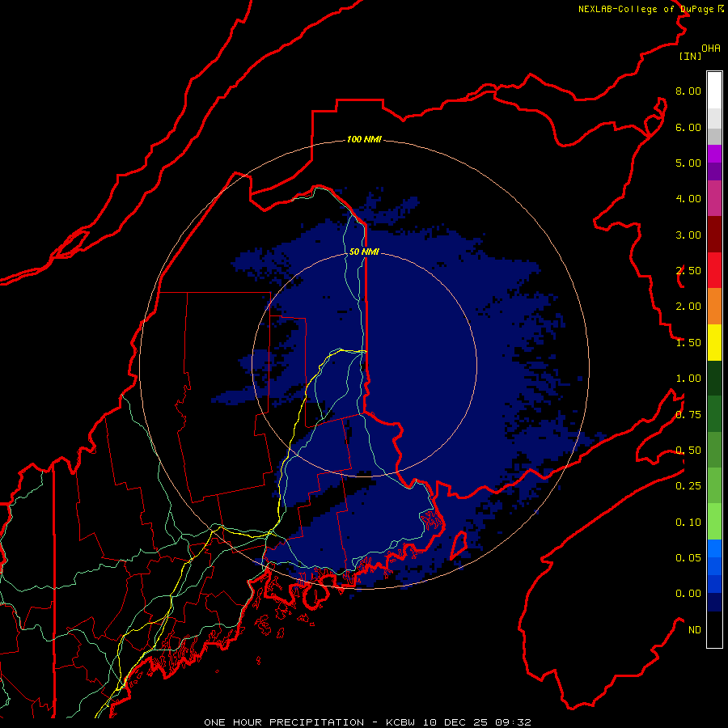728x728 pixels.
Task: Click the 8.00 legend value
Action: (x=688, y=91)
